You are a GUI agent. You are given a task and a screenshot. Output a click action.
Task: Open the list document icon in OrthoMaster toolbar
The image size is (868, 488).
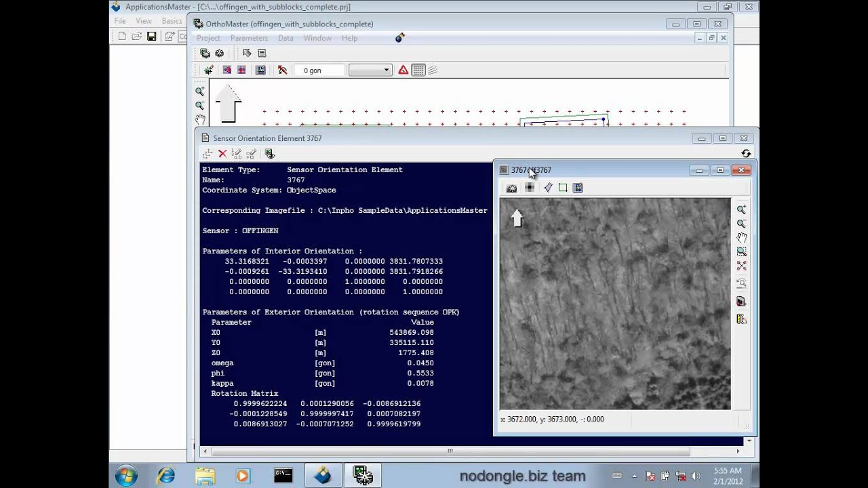point(262,53)
